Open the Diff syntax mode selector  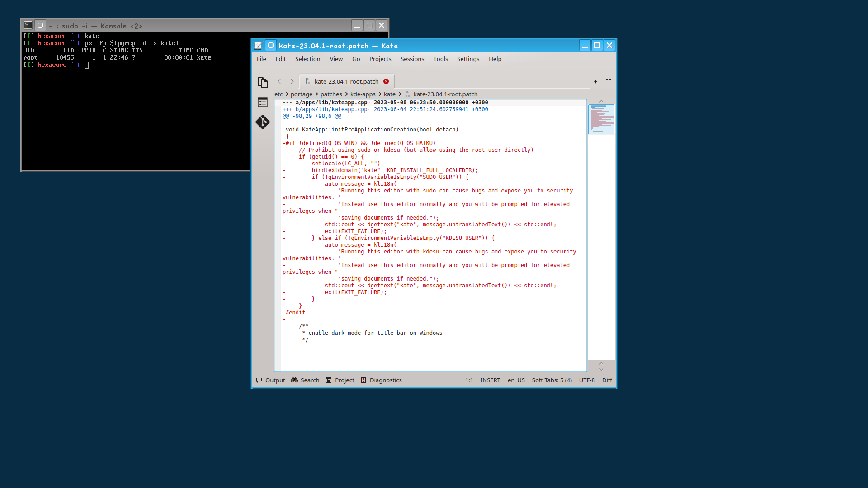pyautogui.click(x=607, y=380)
